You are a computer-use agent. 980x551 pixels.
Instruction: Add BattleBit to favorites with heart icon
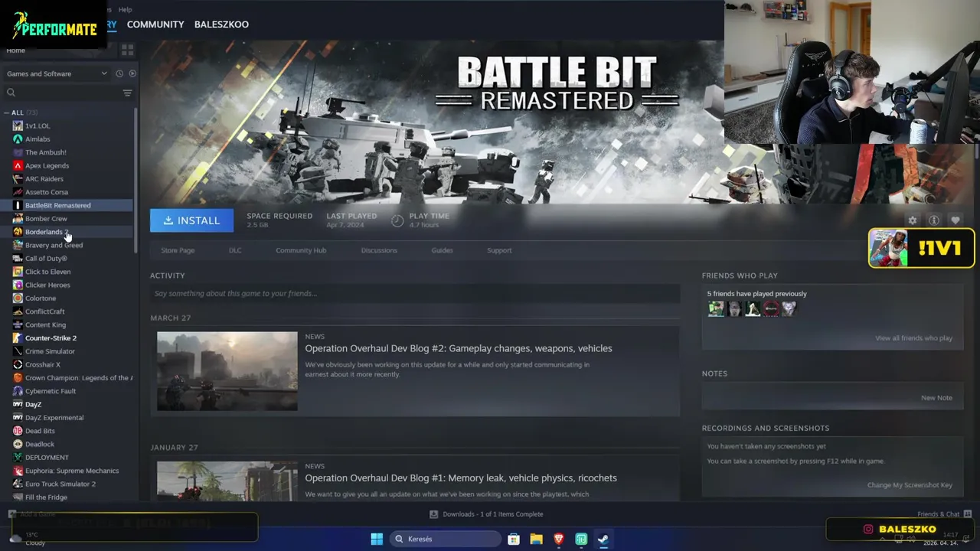click(x=955, y=220)
